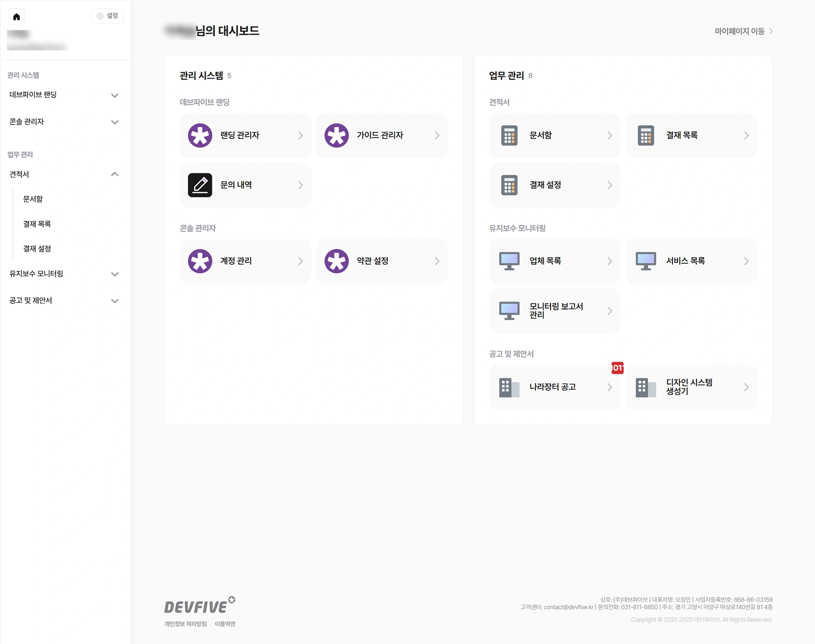Click the building icon for 나라장터 공고
The height and width of the screenshot is (644, 815).
click(509, 387)
